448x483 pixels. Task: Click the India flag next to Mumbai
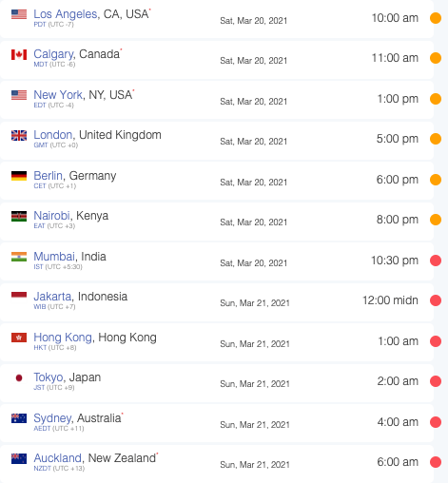click(19, 257)
